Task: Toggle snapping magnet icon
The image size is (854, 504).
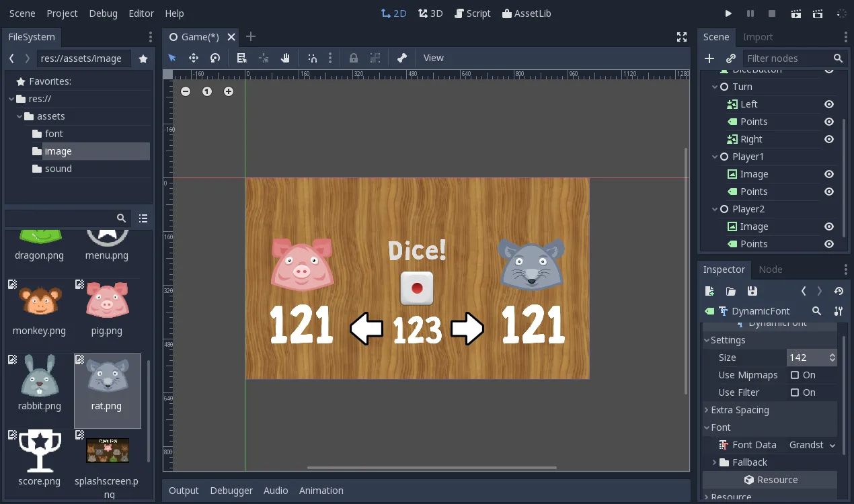Action: 312,58
